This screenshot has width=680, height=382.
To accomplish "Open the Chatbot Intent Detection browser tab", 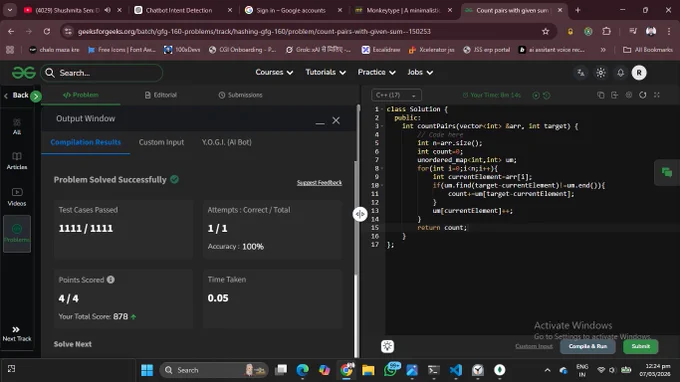I will click(x=183, y=10).
